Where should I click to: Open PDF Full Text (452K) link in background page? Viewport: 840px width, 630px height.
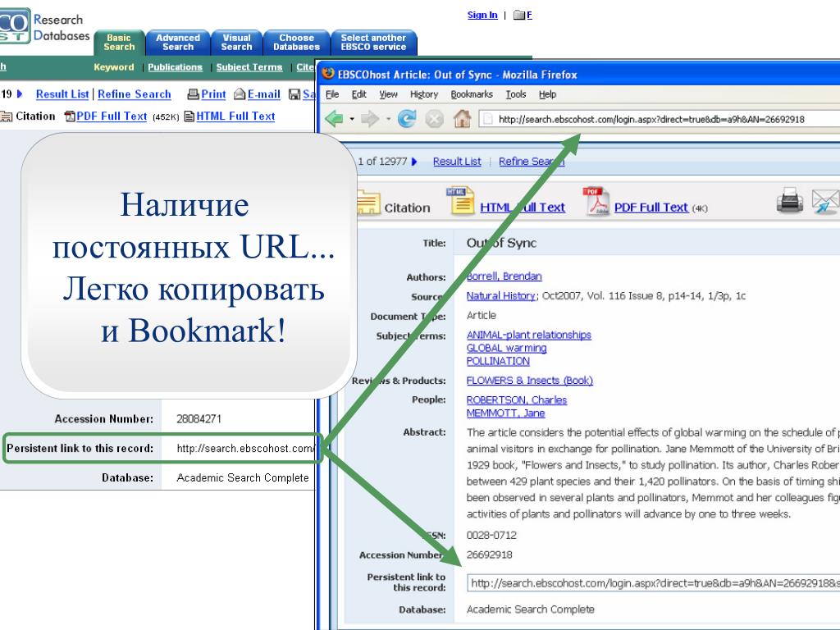pos(112,116)
